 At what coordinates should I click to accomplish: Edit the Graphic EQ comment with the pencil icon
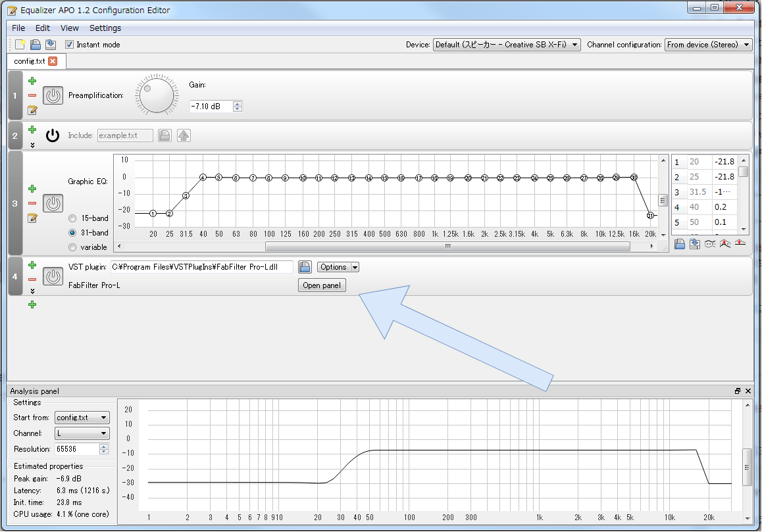tap(32, 218)
